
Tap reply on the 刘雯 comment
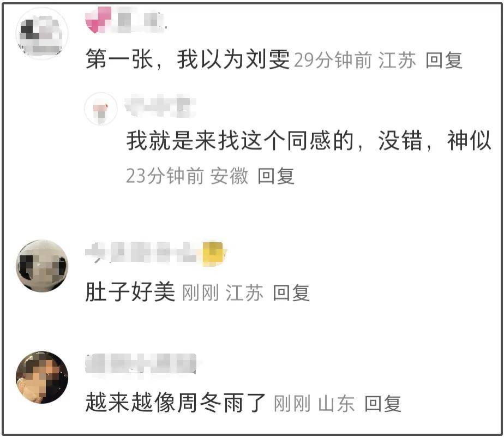tap(444, 60)
